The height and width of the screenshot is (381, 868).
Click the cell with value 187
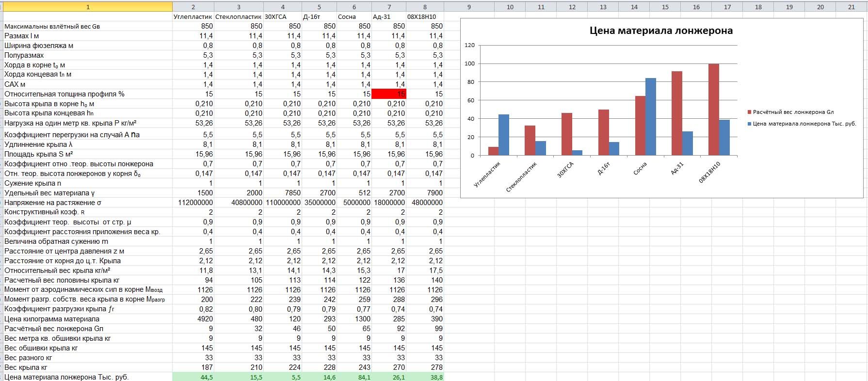(x=193, y=367)
